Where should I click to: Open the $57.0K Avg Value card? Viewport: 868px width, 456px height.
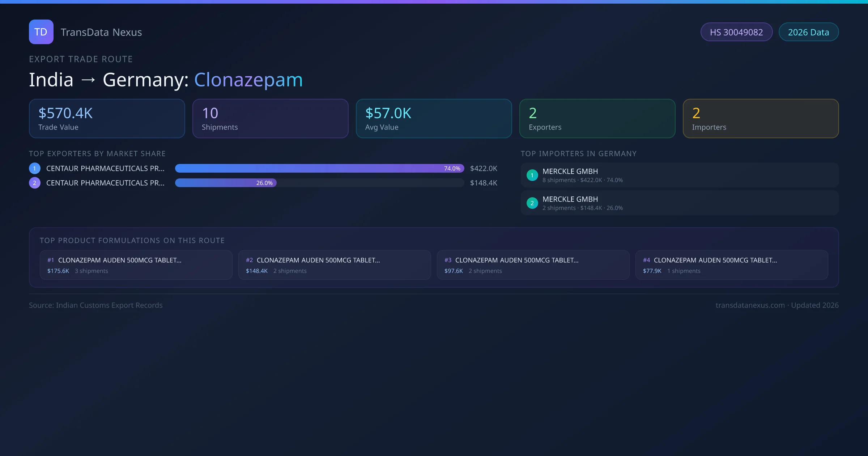click(434, 118)
